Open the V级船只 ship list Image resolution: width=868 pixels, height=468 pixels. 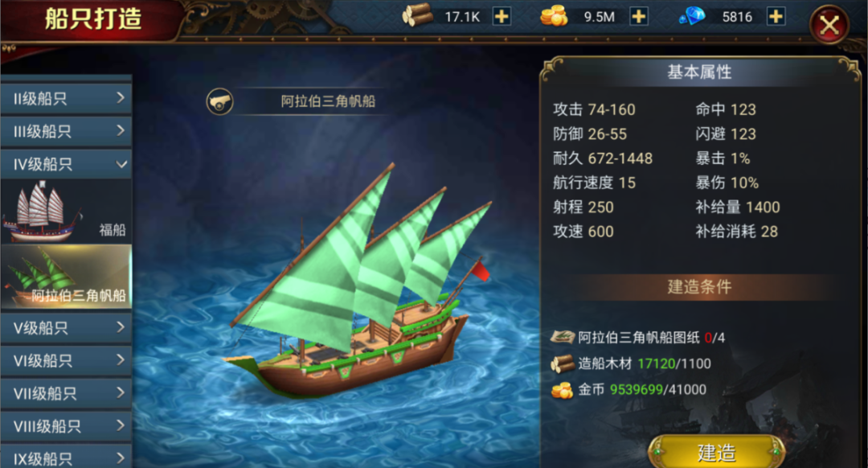[x=66, y=328]
